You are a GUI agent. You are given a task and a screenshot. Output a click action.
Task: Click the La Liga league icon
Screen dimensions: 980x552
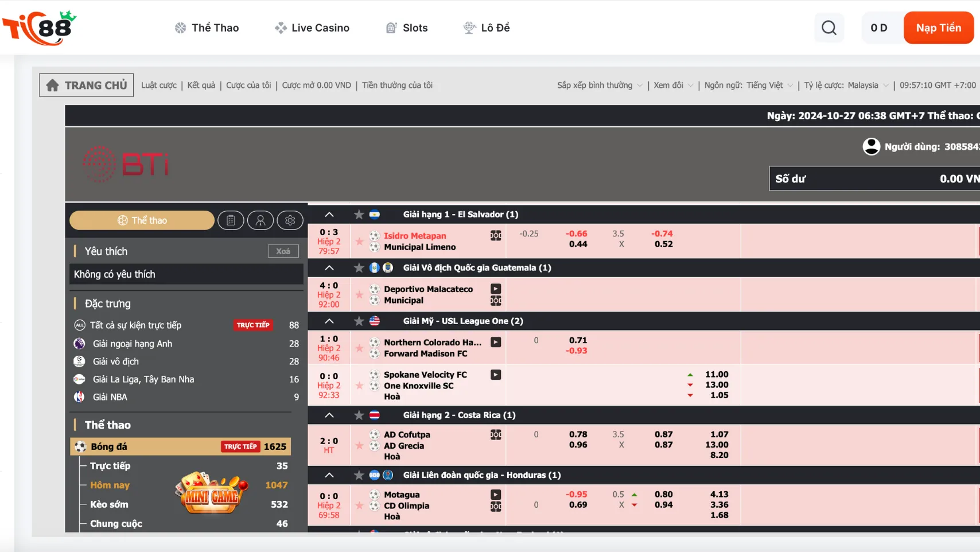pyautogui.click(x=79, y=379)
